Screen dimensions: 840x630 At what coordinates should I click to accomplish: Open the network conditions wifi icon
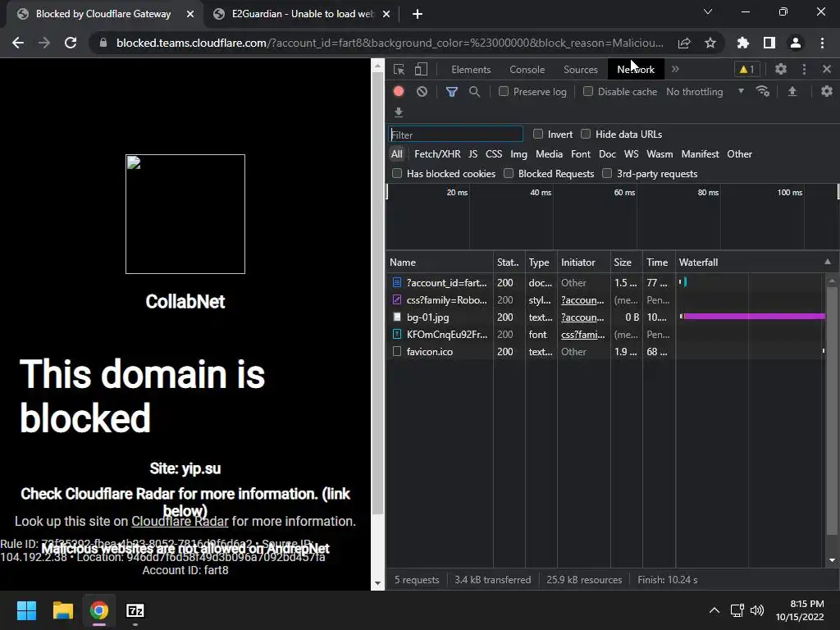[x=763, y=91]
